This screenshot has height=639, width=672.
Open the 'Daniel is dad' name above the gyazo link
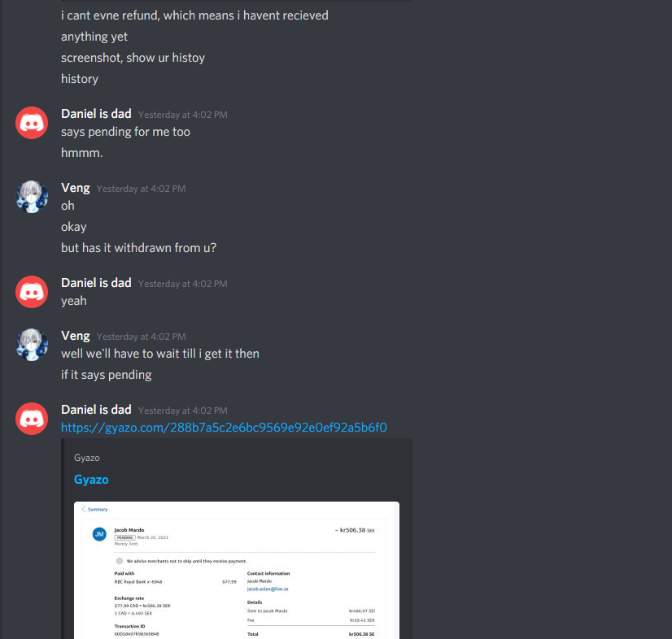pos(96,410)
